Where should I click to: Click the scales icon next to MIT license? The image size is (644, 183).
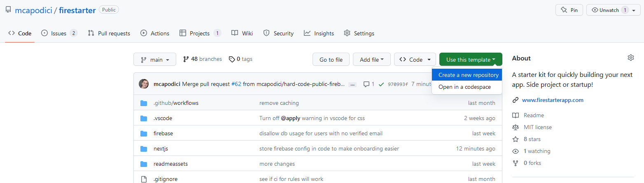tap(516, 127)
